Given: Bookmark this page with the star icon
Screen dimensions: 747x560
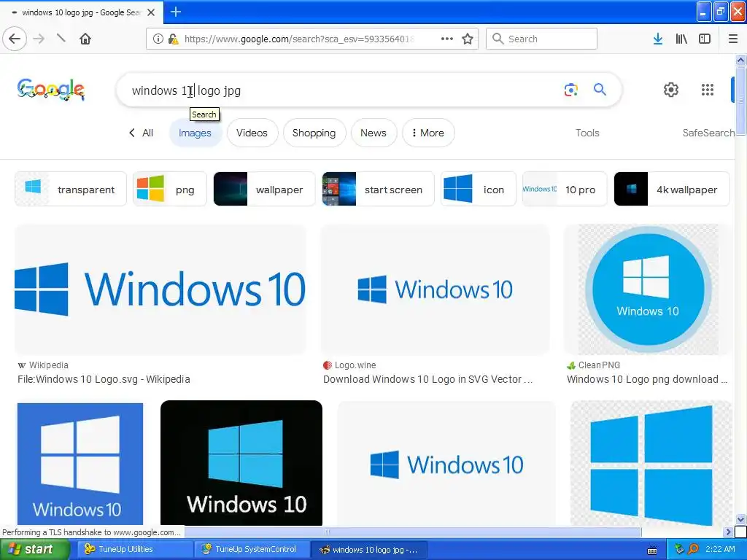Looking at the screenshot, I should [x=468, y=39].
